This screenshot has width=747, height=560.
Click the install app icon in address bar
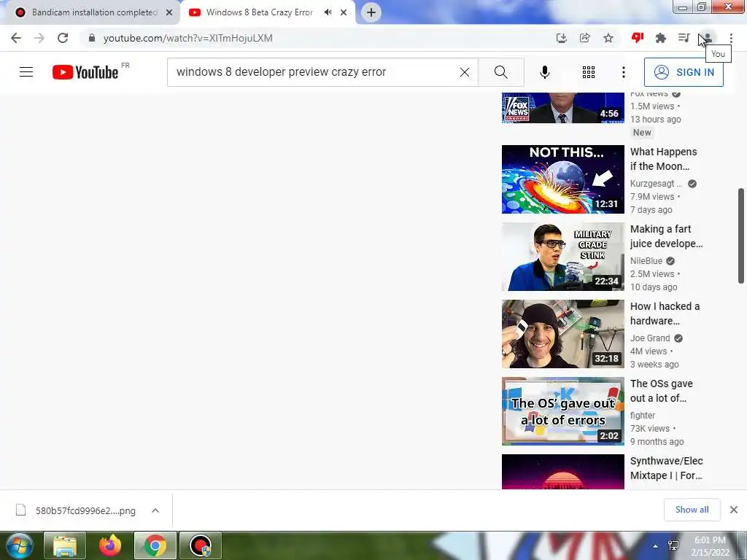point(562,38)
